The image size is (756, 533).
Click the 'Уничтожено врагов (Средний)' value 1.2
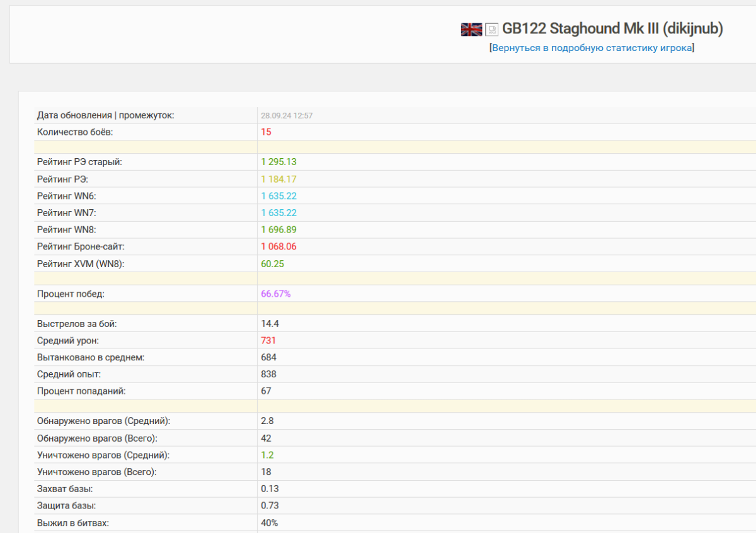click(x=267, y=455)
